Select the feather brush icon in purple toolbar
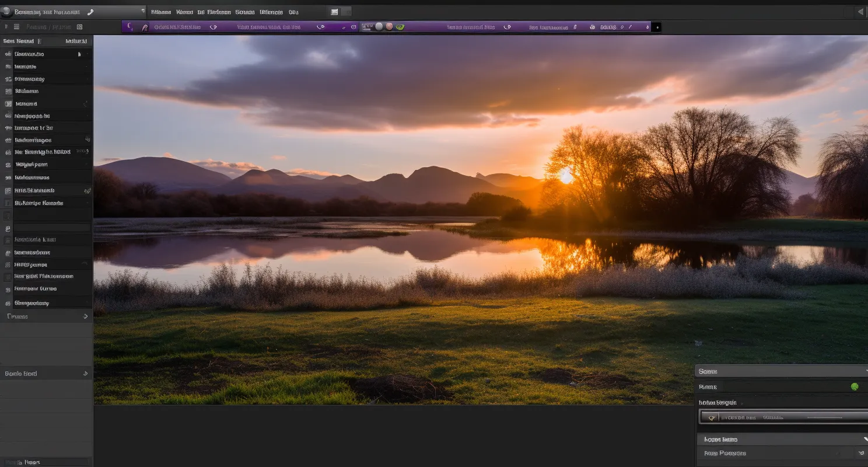Screen dimensions: 868x467 [x=145, y=27]
